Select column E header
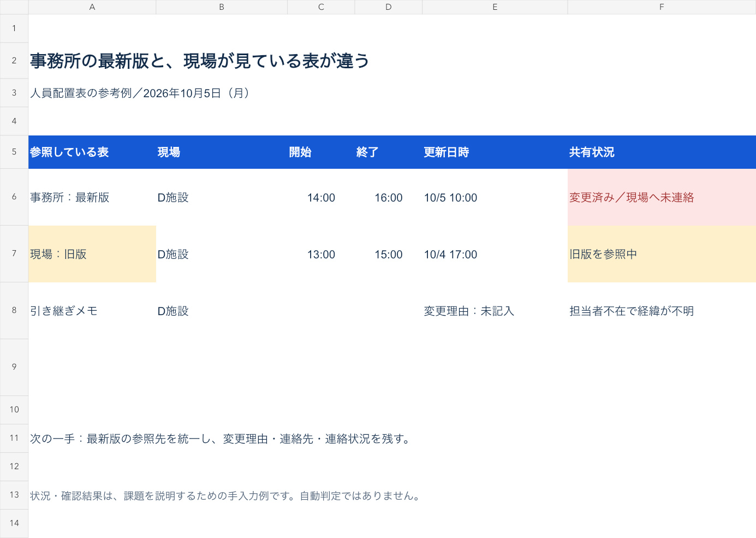Image resolution: width=756 pixels, height=538 pixels. [495, 7]
